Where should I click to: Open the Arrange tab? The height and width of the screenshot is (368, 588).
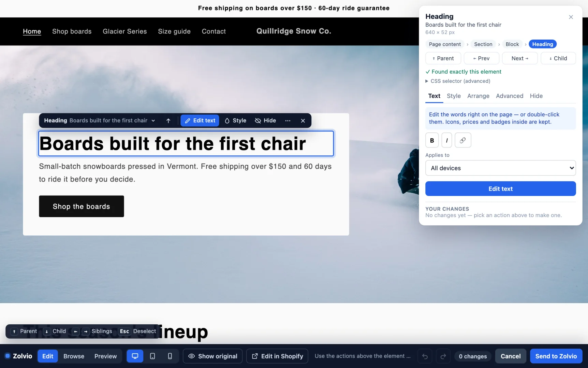pyautogui.click(x=478, y=96)
